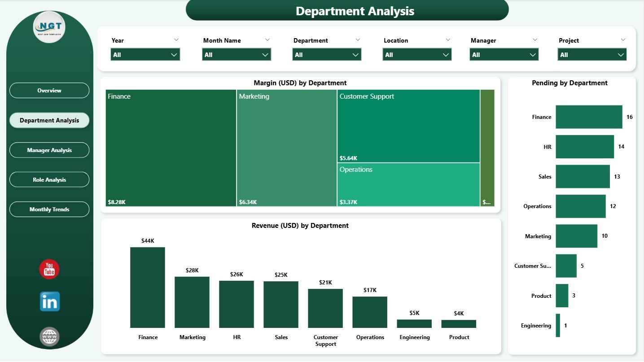Open the Department slicer dropdown
The height and width of the screenshot is (362, 644).
[x=355, y=54]
